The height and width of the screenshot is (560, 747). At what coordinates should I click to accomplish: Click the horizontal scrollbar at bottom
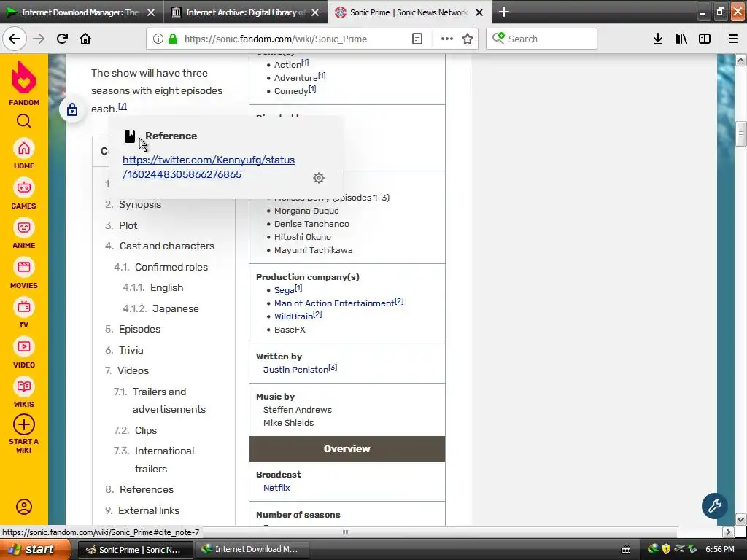(345, 532)
